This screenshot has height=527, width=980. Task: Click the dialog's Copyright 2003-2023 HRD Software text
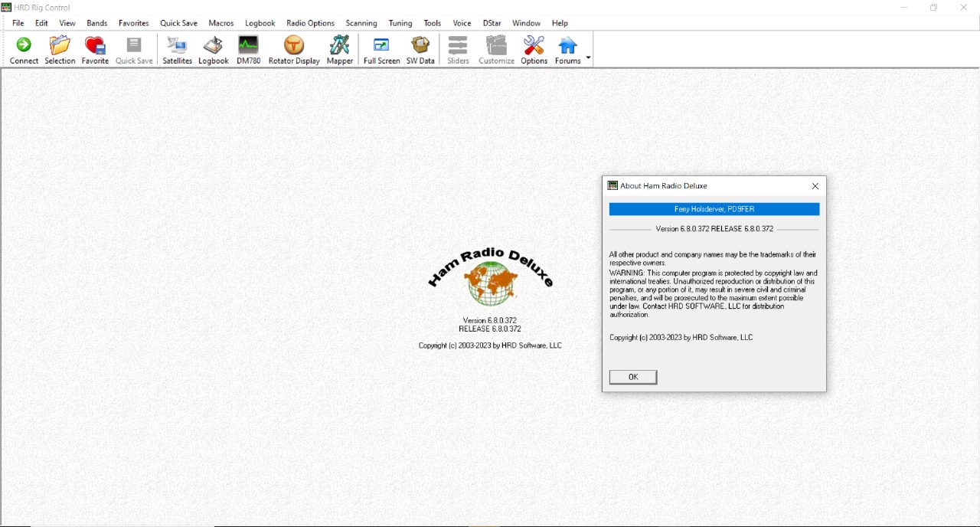pos(681,338)
